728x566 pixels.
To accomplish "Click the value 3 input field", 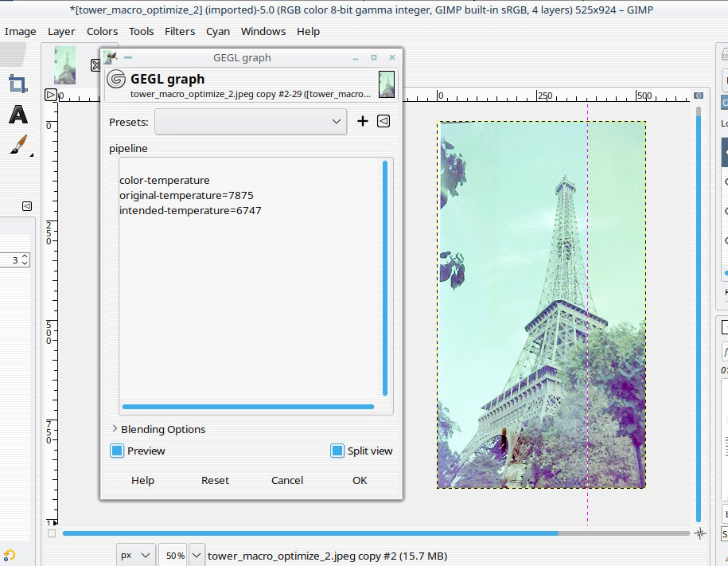I will [10, 260].
